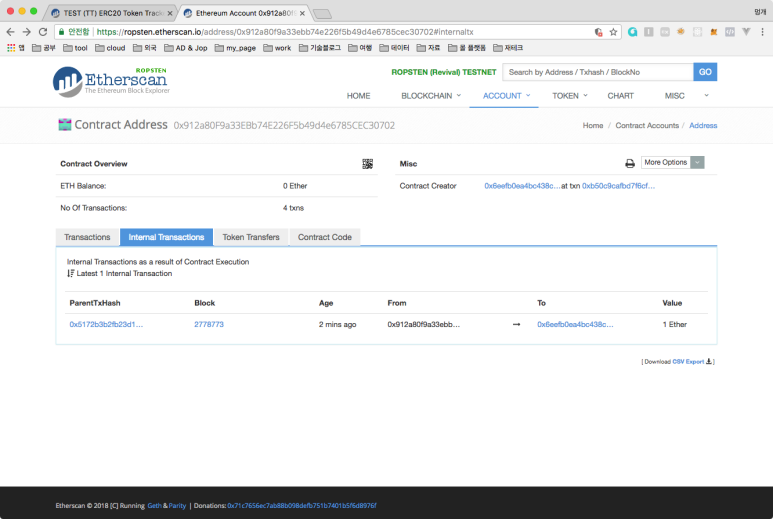The image size is (773, 519).
Task: Go to HOME in the navigation menu
Action: click(x=358, y=96)
